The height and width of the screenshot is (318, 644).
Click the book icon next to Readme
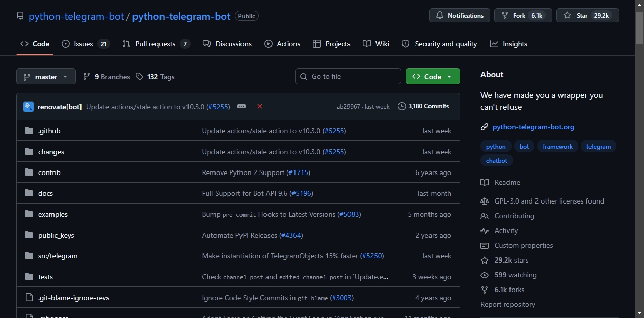coord(485,182)
